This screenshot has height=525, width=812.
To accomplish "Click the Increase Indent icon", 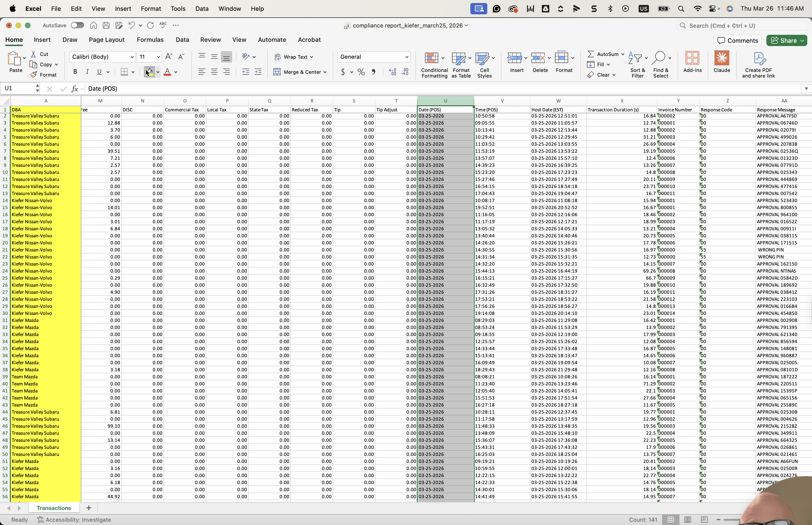I will point(258,72).
